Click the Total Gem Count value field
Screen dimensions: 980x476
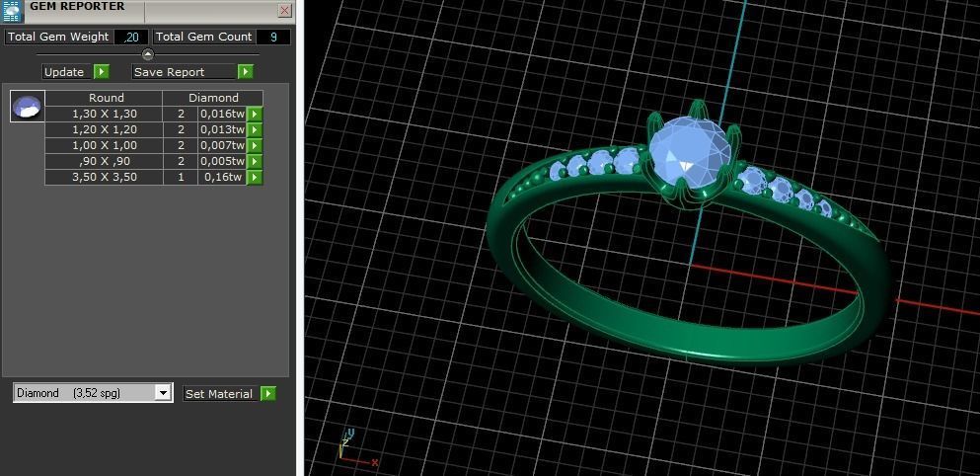pyautogui.click(x=273, y=37)
